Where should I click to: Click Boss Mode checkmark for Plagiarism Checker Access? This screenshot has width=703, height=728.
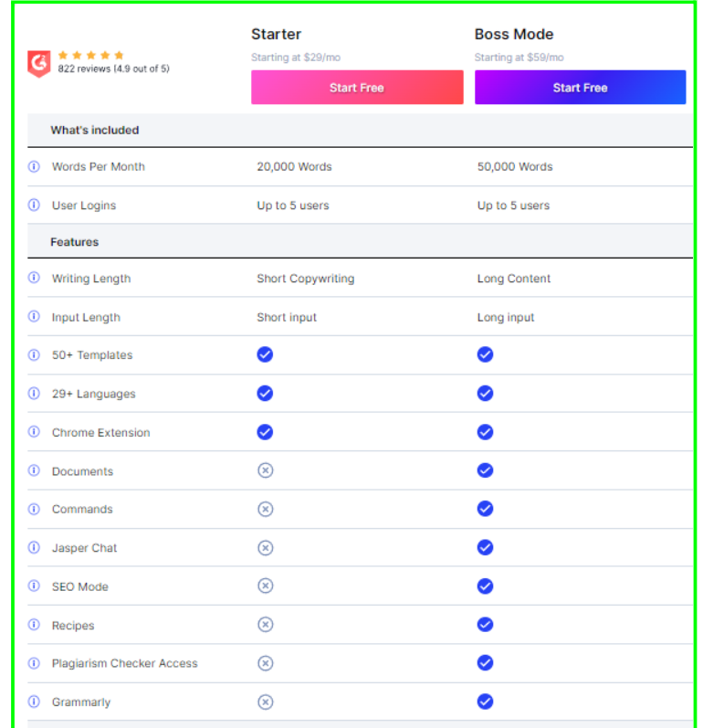(x=485, y=663)
